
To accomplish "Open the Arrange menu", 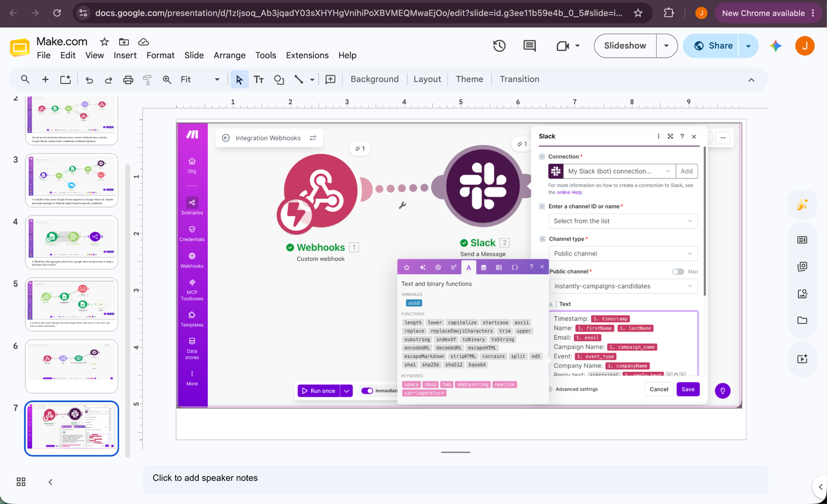I will coord(229,55).
